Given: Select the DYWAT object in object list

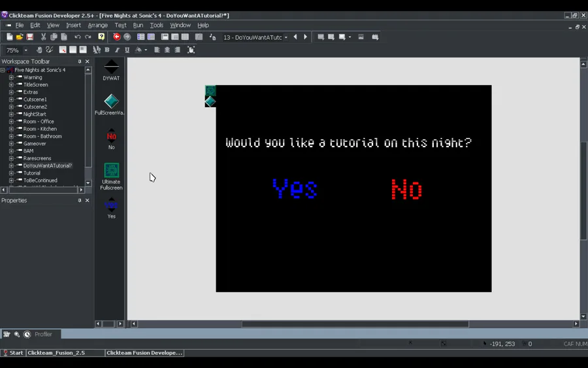Looking at the screenshot, I should pyautogui.click(x=111, y=70).
